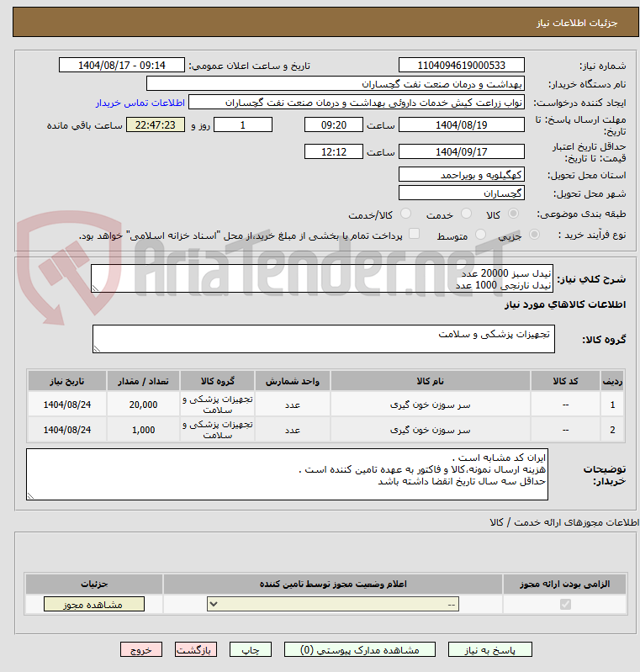Click the توضیحات خریدار text area
640x672 pixels.
click(288, 474)
